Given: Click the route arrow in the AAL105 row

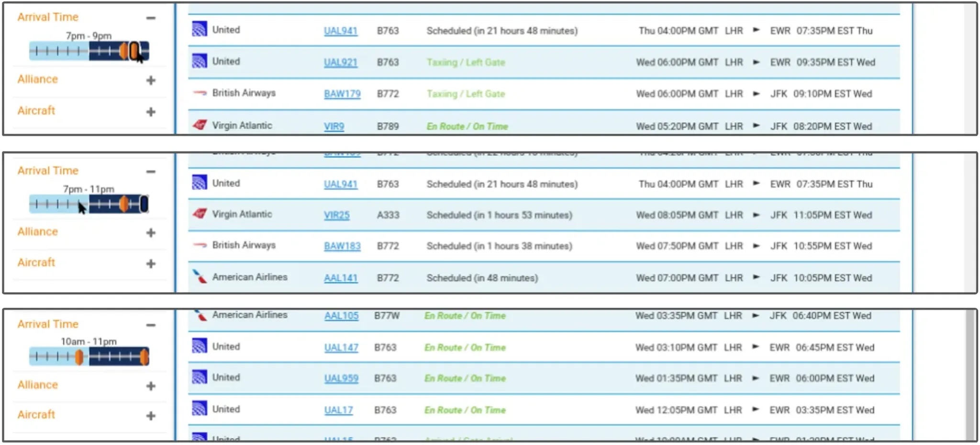Looking at the screenshot, I should pyautogui.click(x=756, y=315).
